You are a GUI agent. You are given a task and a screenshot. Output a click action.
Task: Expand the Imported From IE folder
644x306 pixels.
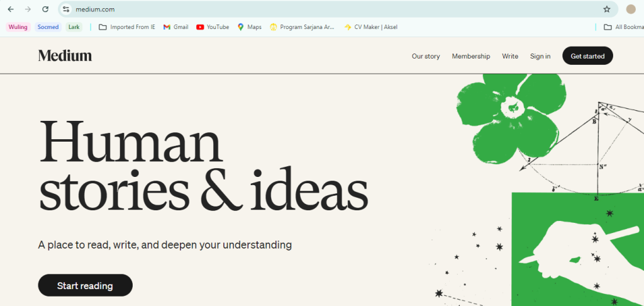[x=126, y=27]
